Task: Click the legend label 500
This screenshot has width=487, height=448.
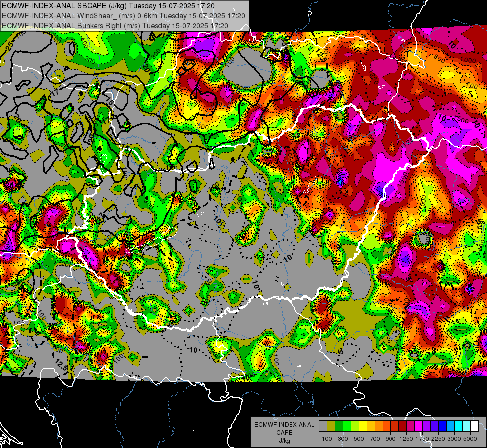Action: click(x=359, y=439)
